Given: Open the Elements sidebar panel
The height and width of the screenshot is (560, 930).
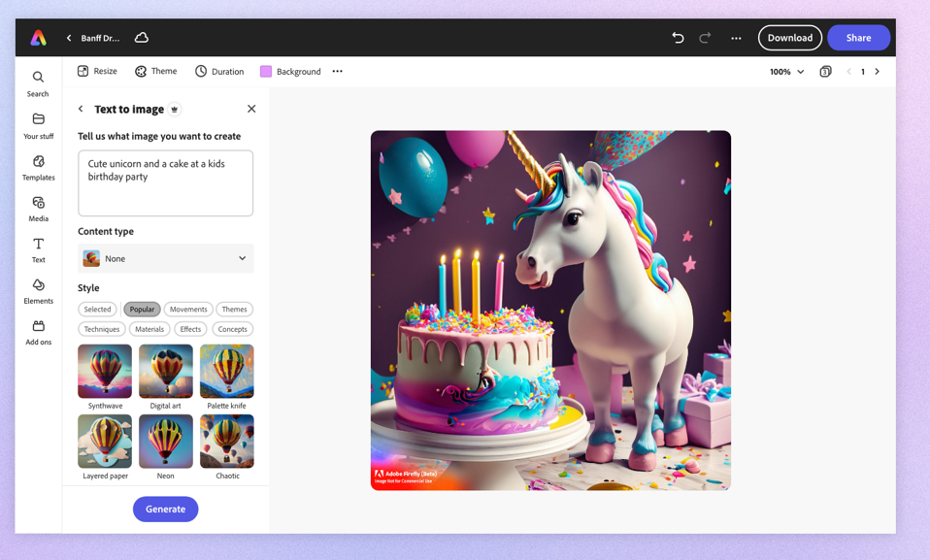Looking at the screenshot, I should point(38,291).
